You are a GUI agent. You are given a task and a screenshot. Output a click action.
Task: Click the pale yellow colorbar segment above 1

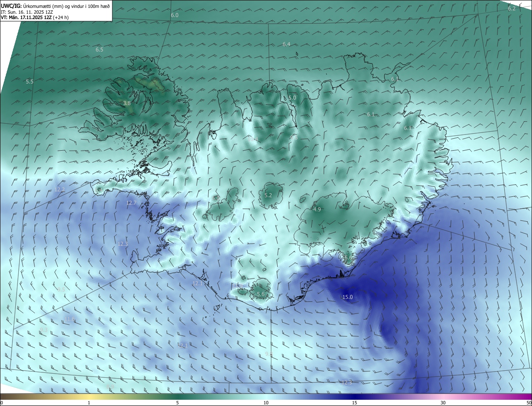[x=89, y=397]
